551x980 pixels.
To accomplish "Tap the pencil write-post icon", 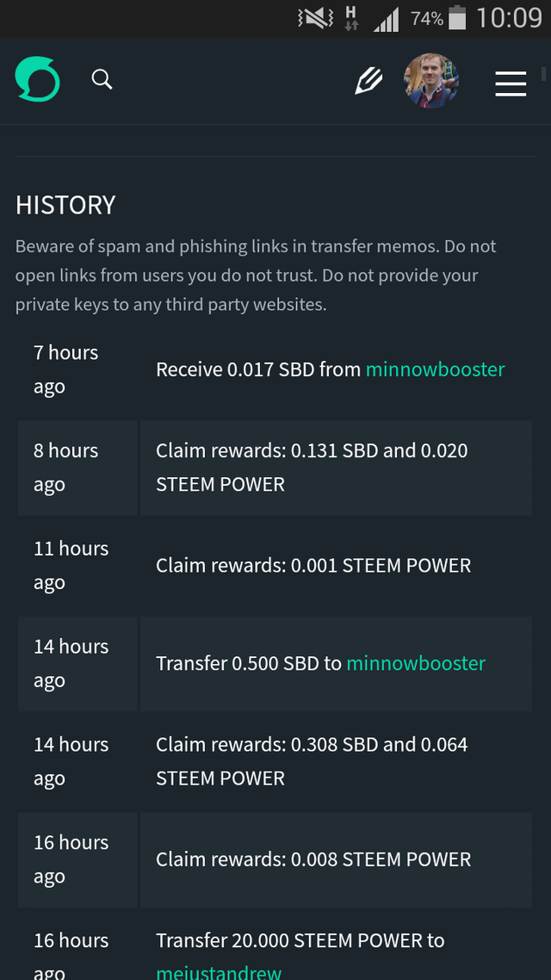I will click(x=368, y=81).
